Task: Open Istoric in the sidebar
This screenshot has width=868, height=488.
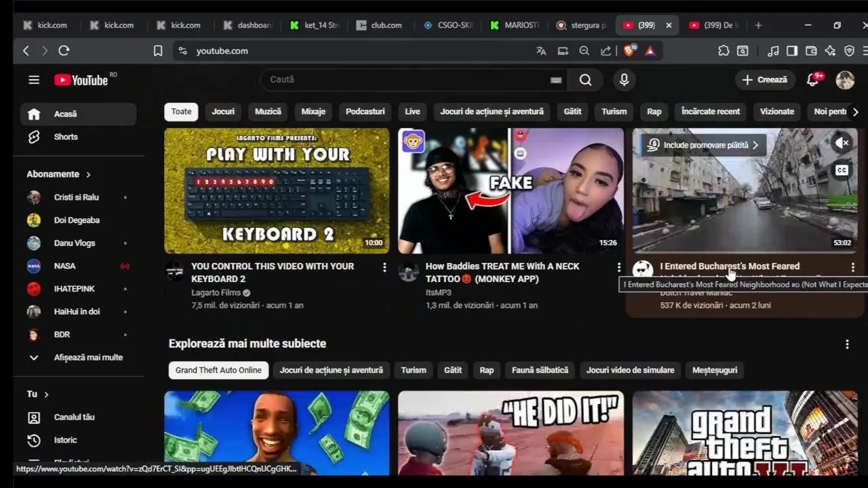Action: pos(79,441)
